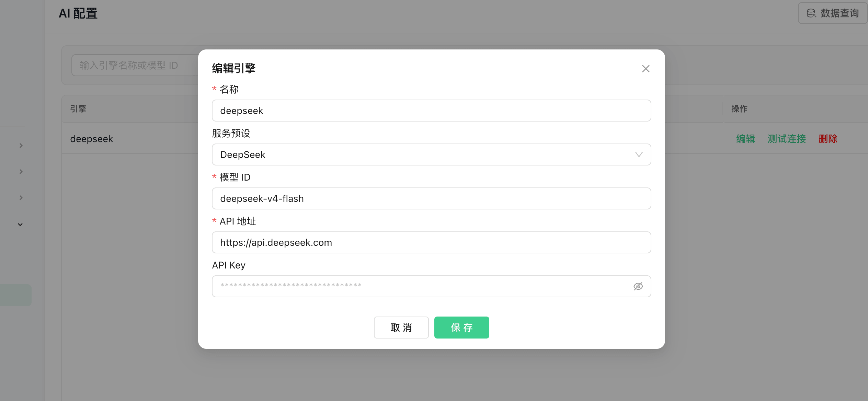
Task: Expand the third sidebar chevron
Action: coord(21,198)
